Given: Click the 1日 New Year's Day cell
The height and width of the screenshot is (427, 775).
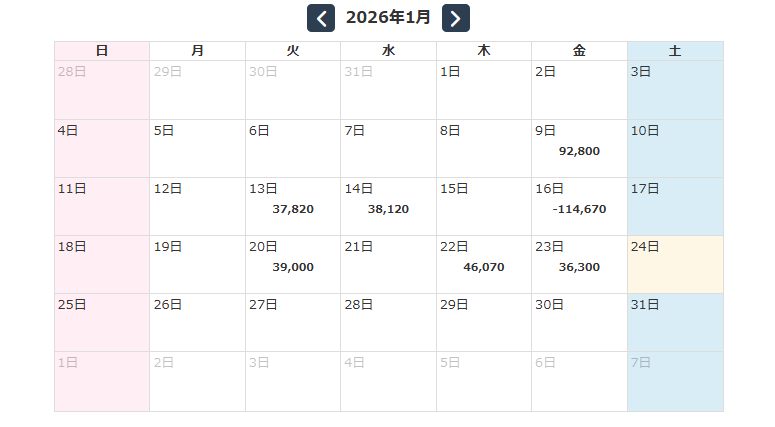Looking at the screenshot, I should coord(484,89).
